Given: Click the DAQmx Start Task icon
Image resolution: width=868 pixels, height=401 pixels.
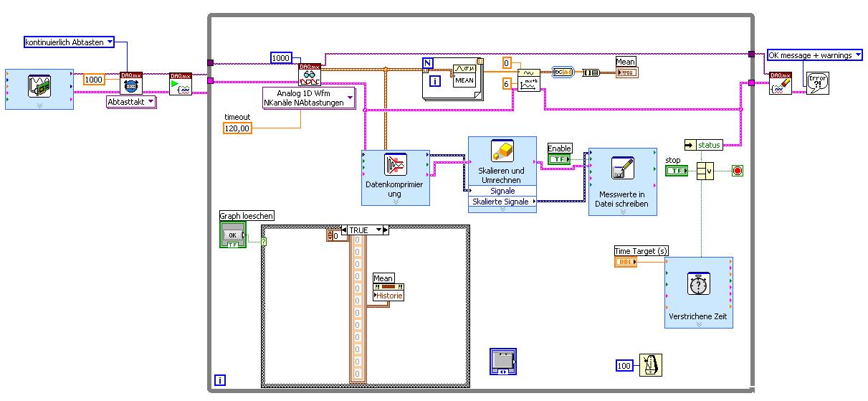Looking at the screenshot, I should 181,83.
